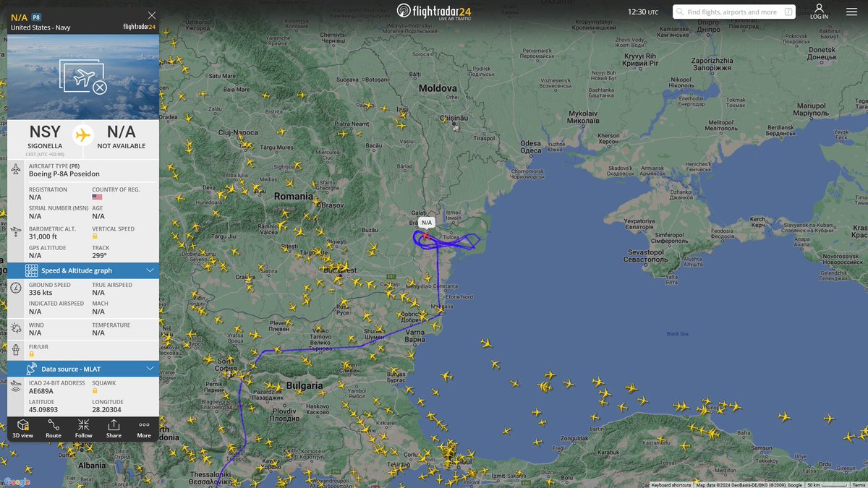Image resolution: width=868 pixels, height=488 pixels.
Task: Click the speed altitude graph icon
Action: [x=32, y=270]
